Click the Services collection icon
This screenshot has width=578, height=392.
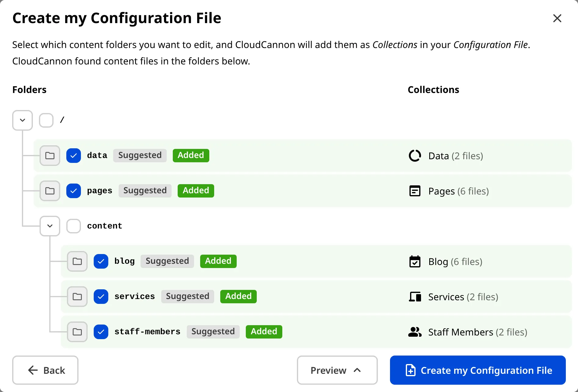[415, 297]
